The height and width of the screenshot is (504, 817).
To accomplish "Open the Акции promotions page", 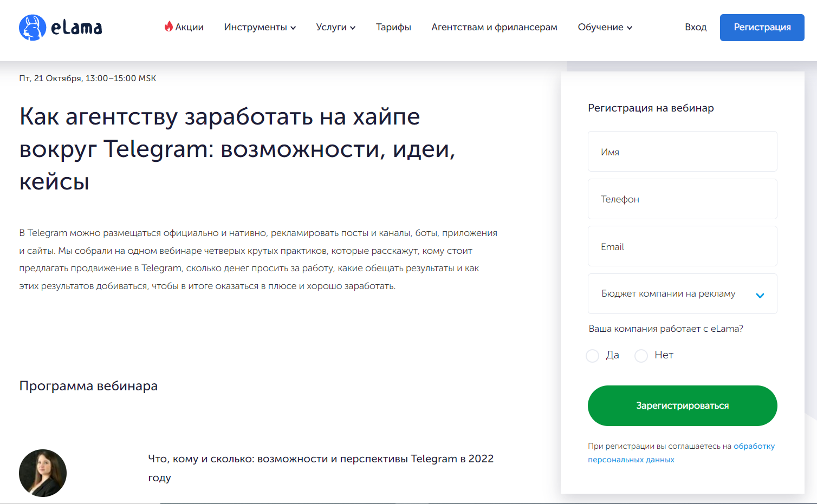I will 189,27.
